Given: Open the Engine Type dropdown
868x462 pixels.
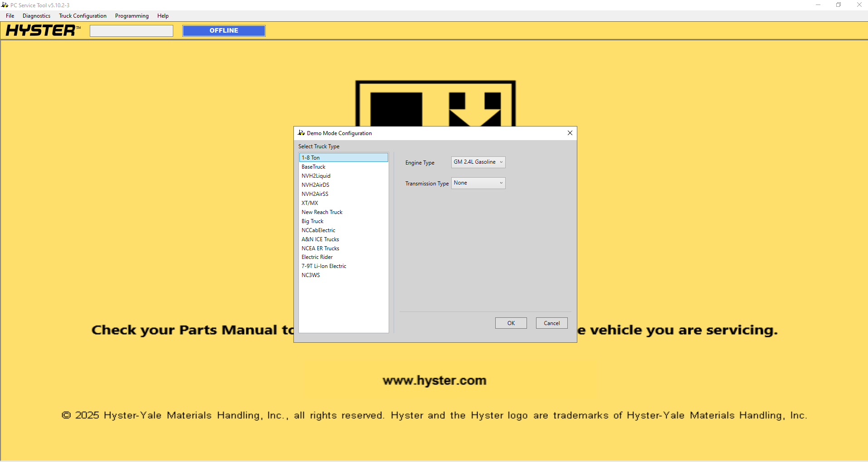Looking at the screenshot, I should click(x=478, y=162).
